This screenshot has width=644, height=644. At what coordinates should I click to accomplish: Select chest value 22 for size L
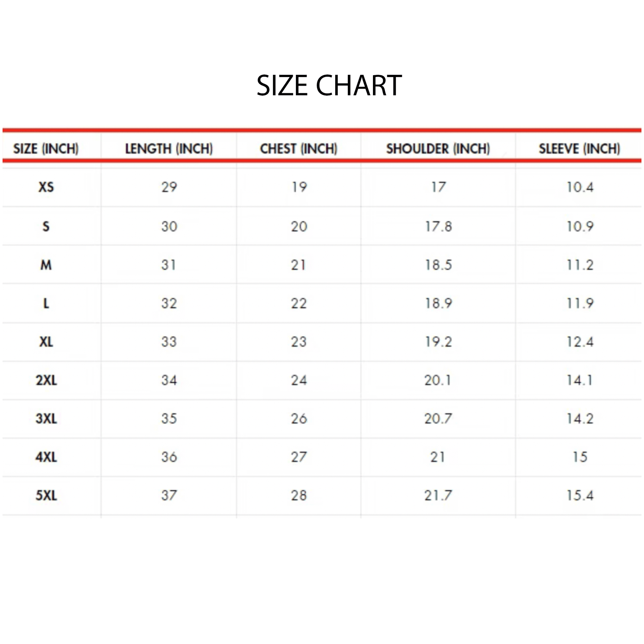[x=299, y=303]
